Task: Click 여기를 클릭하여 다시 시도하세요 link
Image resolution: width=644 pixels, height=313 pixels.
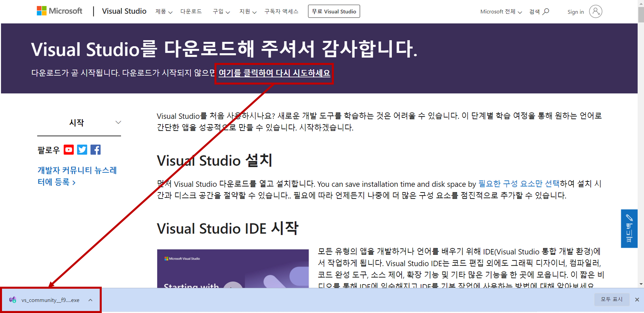Action: click(x=274, y=73)
